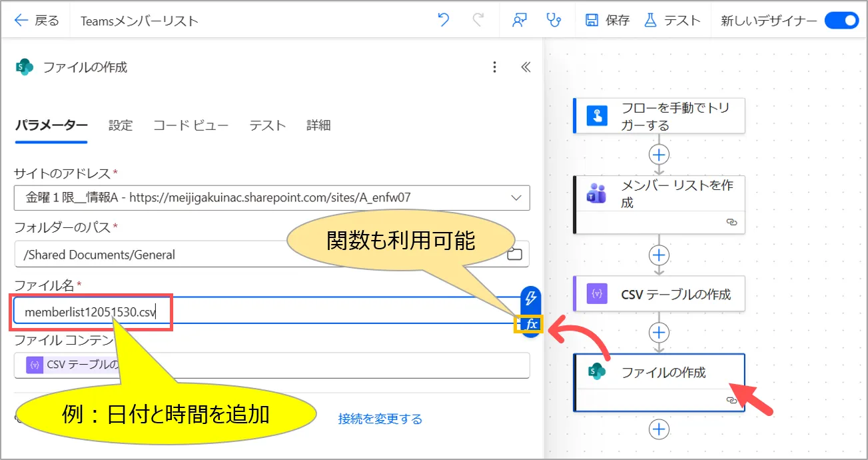Click the 保存 save button

point(607,21)
